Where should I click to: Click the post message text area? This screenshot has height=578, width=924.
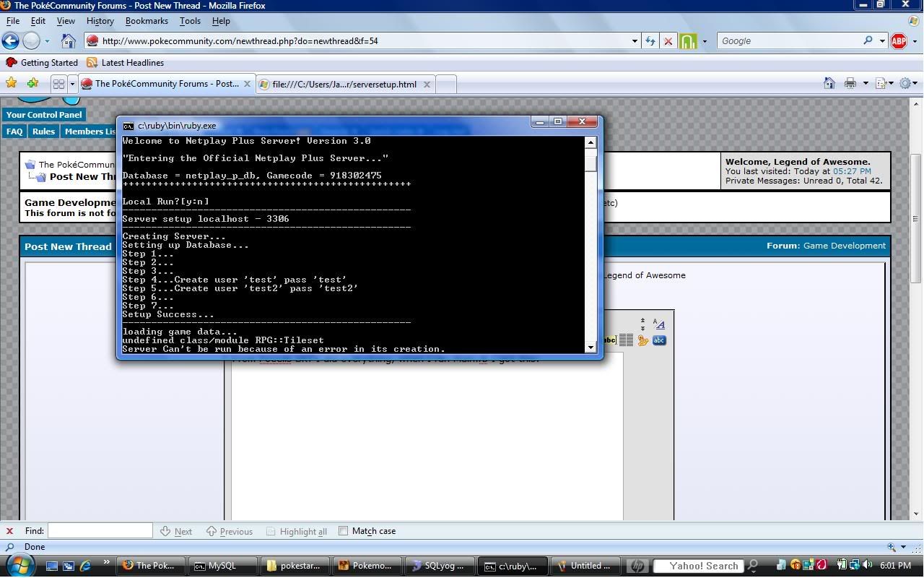(427, 436)
